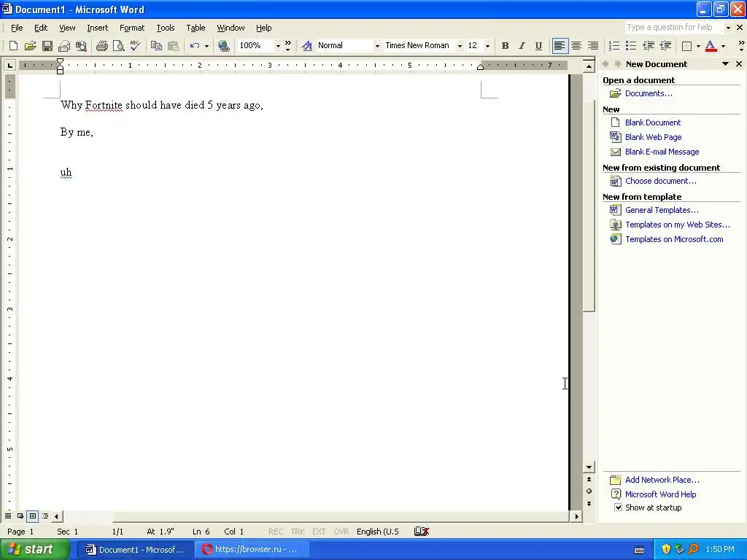
Task: Open the Styles and Formatting icon
Action: (307, 46)
